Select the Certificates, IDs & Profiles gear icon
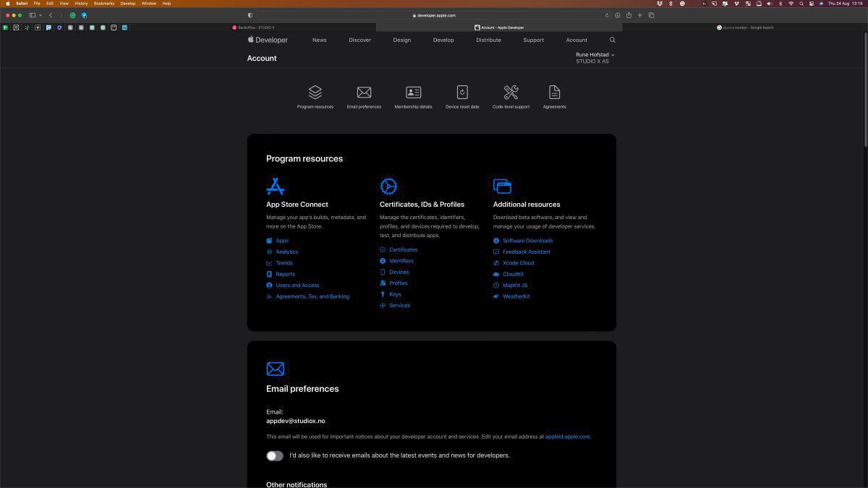The width and height of the screenshot is (868, 488). pyautogui.click(x=389, y=186)
